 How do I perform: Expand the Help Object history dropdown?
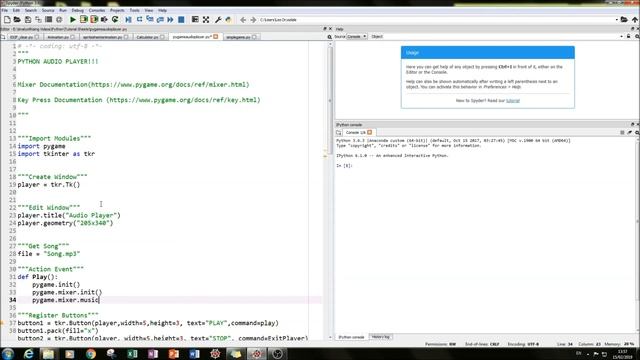coord(622,36)
